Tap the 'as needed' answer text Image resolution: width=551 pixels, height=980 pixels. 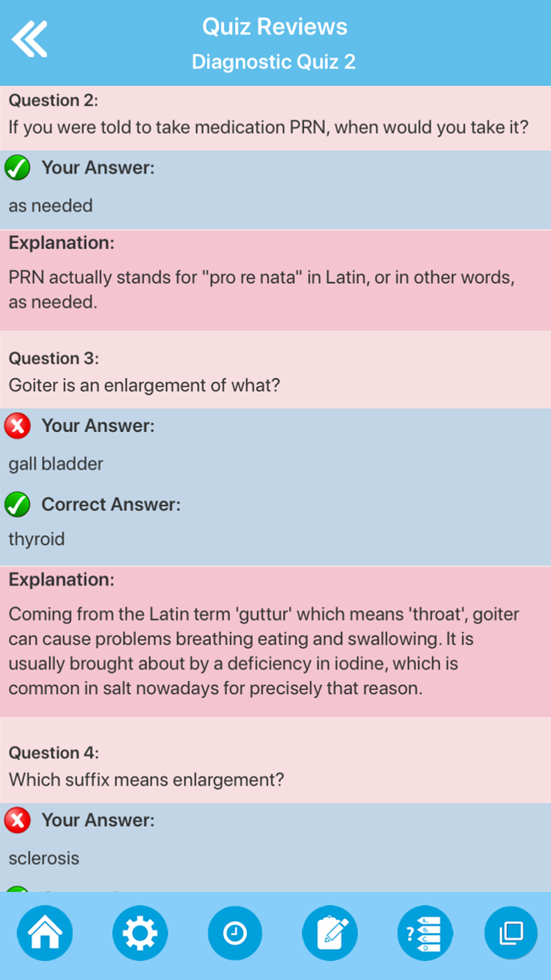(x=51, y=206)
